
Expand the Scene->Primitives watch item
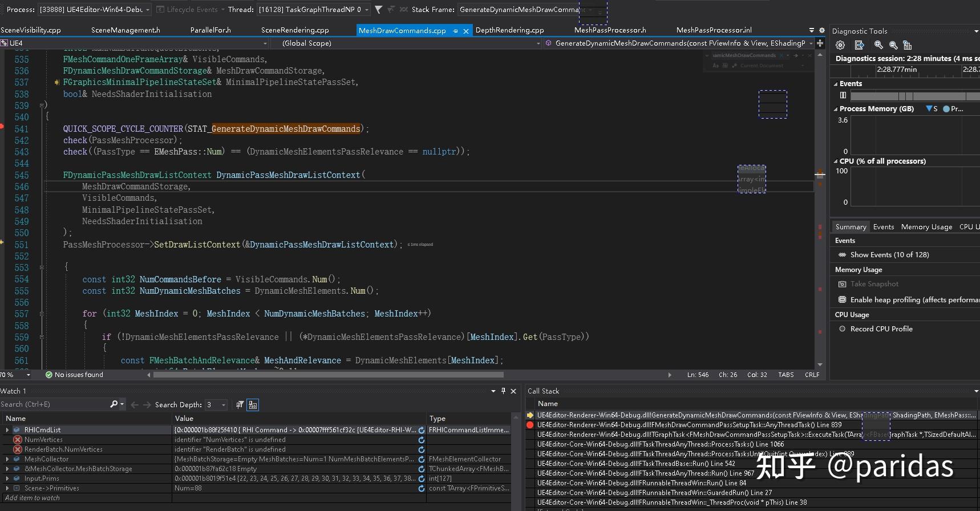7,488
